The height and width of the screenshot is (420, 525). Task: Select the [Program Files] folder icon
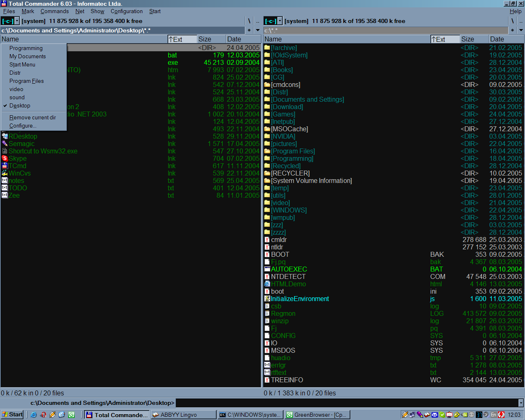coord(267,151)
